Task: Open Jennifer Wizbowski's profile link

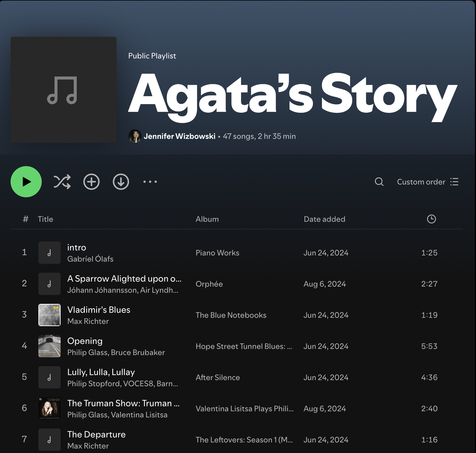Action: pyautogui.click(x=180, y=136)
